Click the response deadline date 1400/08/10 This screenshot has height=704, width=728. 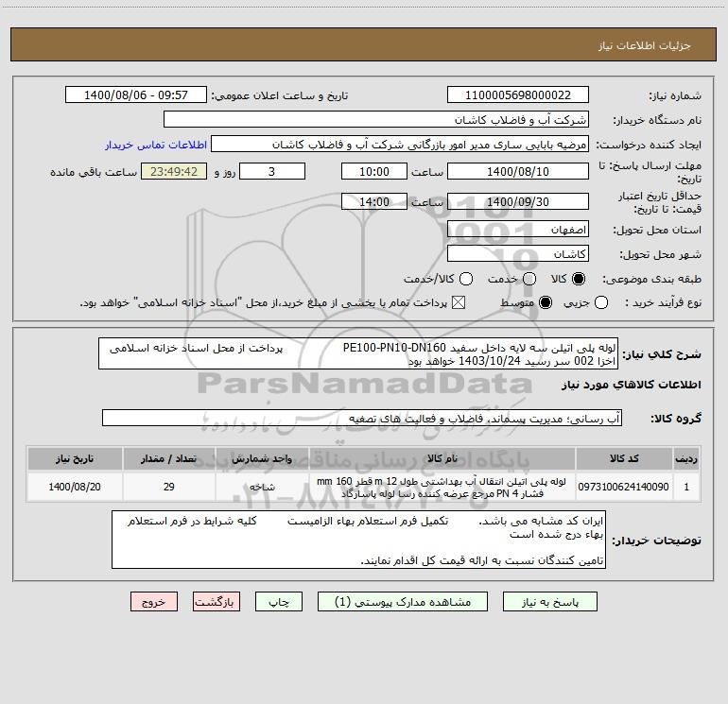tap(518, 171)
